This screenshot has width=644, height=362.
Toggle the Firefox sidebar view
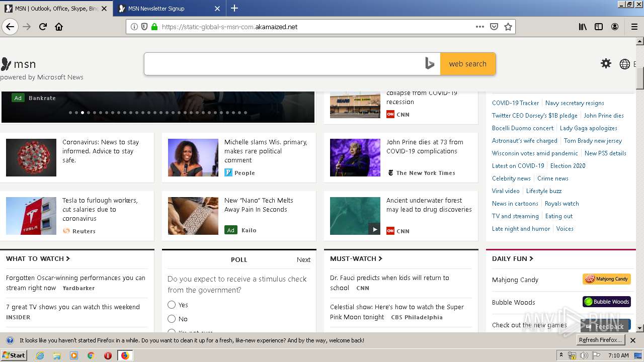coord(599,27)
